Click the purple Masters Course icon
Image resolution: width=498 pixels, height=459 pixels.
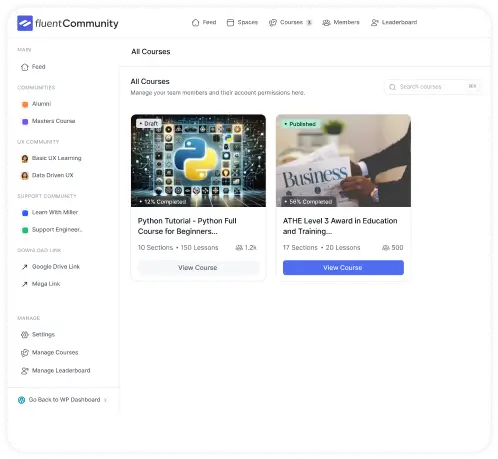click(25, 122)
